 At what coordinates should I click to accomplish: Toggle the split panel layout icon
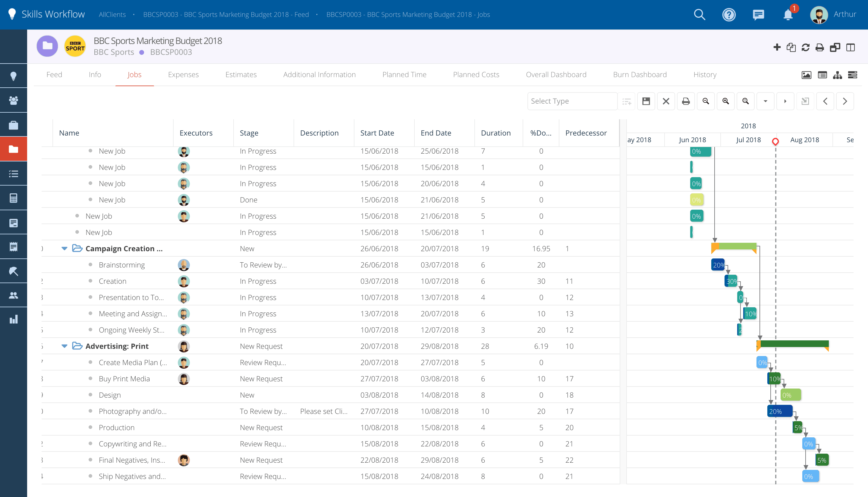point(851,48)
